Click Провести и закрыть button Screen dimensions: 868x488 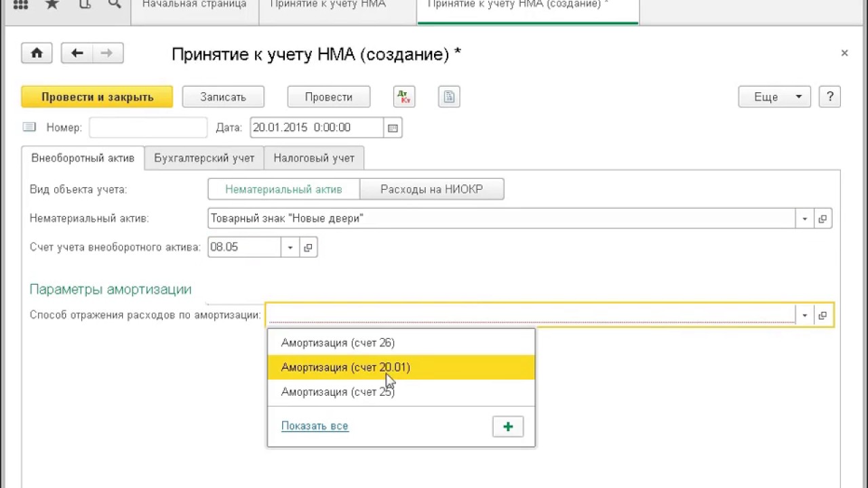click(x=97, y=97)
